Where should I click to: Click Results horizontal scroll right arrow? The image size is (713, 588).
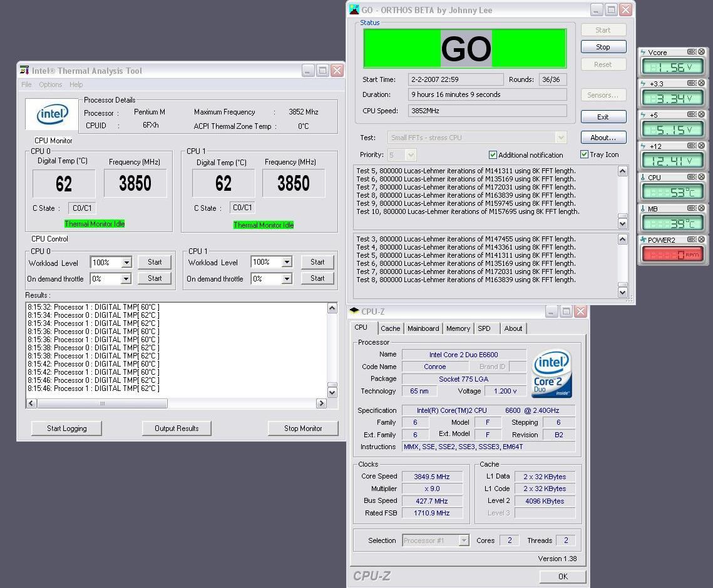[x=322, y=403]
